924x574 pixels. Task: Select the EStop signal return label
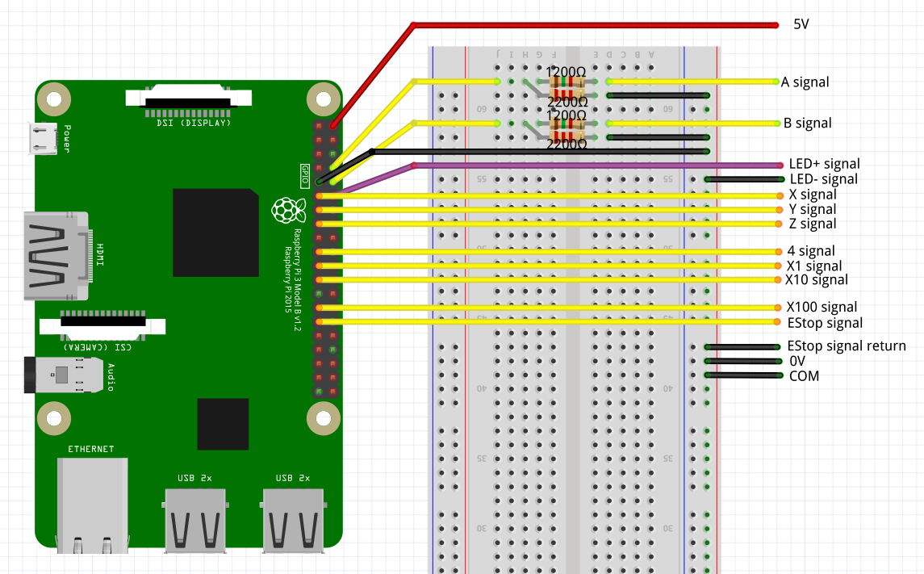pos(845,346)
